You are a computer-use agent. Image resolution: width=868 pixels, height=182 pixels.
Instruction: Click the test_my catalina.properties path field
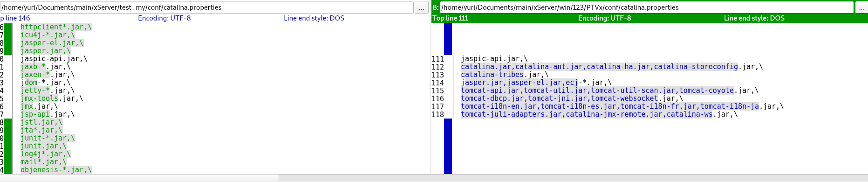point(207,7)
